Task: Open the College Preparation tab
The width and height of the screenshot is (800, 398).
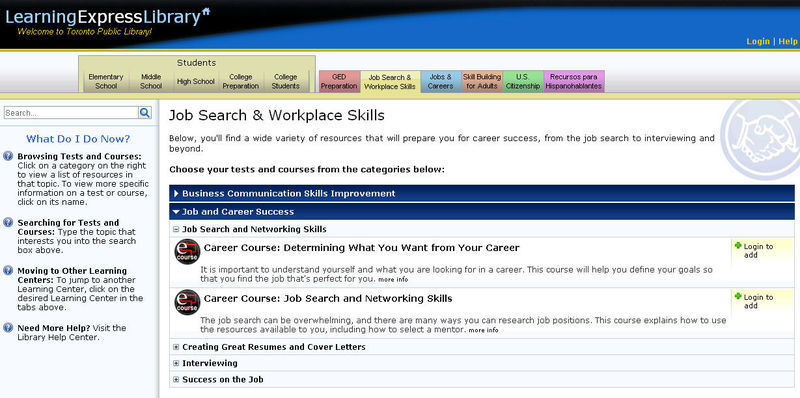Action: pyautogui.click(x=241, y=81)
